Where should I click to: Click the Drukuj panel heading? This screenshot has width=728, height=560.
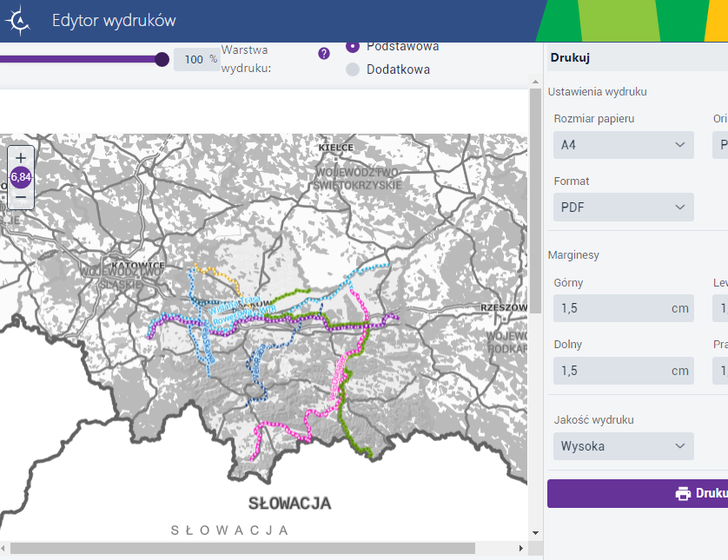(x=570, y=58)
